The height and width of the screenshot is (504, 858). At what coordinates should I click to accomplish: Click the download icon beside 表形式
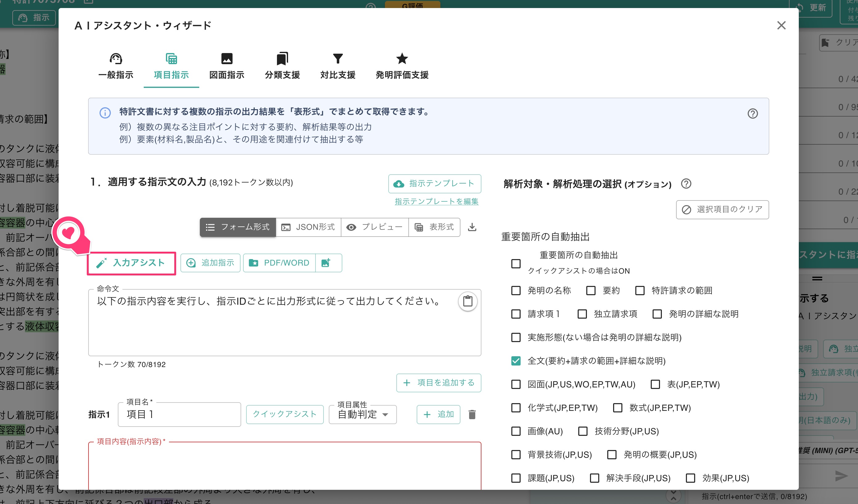[x=472, y=227]
